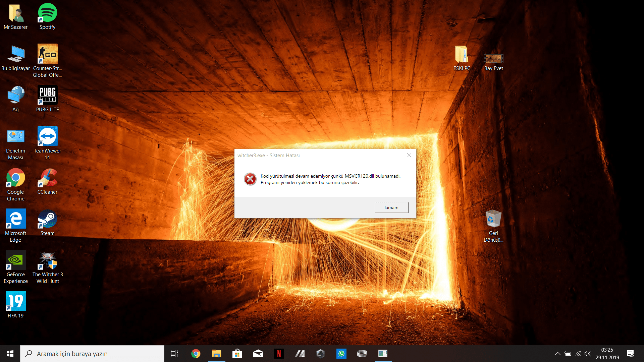Viewport: 644px width, 362px height.
Task: Expand the hidden system tray icons
Action: click(557, 354)
